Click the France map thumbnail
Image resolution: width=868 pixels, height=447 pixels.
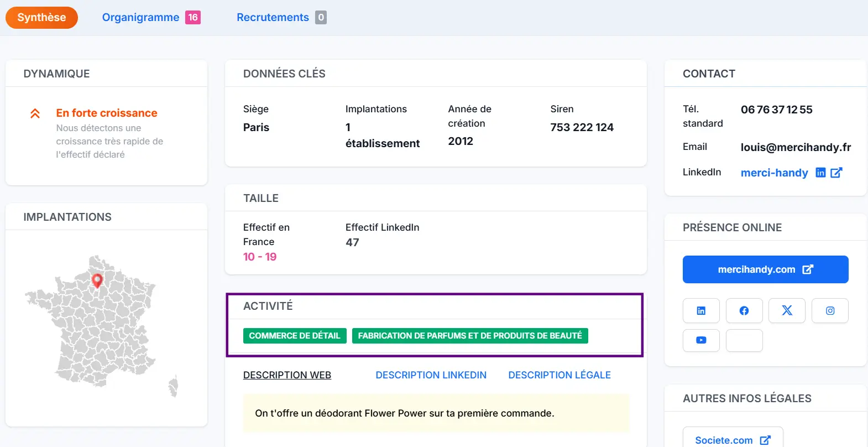click(x=102, y=326)
